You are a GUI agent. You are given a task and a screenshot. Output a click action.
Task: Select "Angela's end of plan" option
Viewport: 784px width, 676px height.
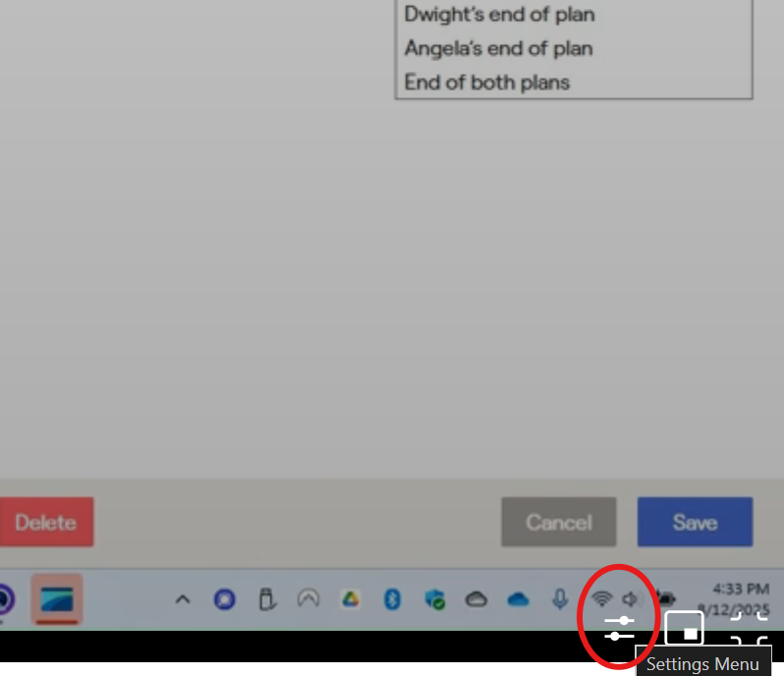point(498,48)
